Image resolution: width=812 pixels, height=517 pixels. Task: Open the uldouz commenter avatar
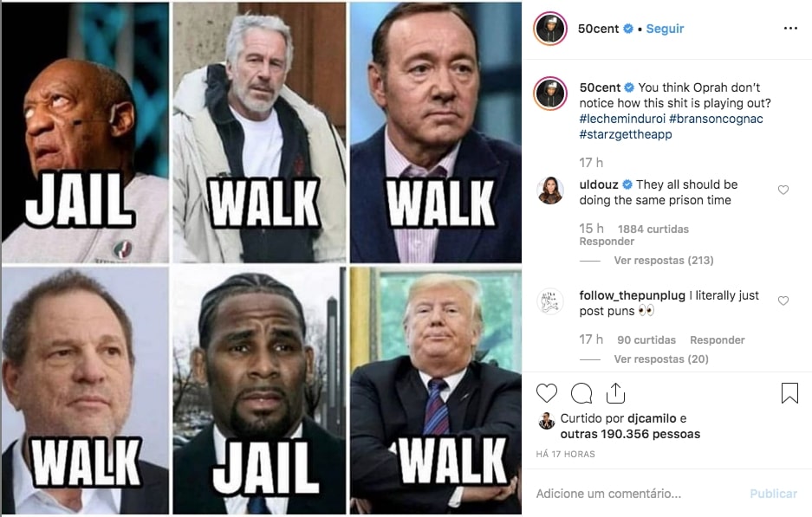[550, 191]
